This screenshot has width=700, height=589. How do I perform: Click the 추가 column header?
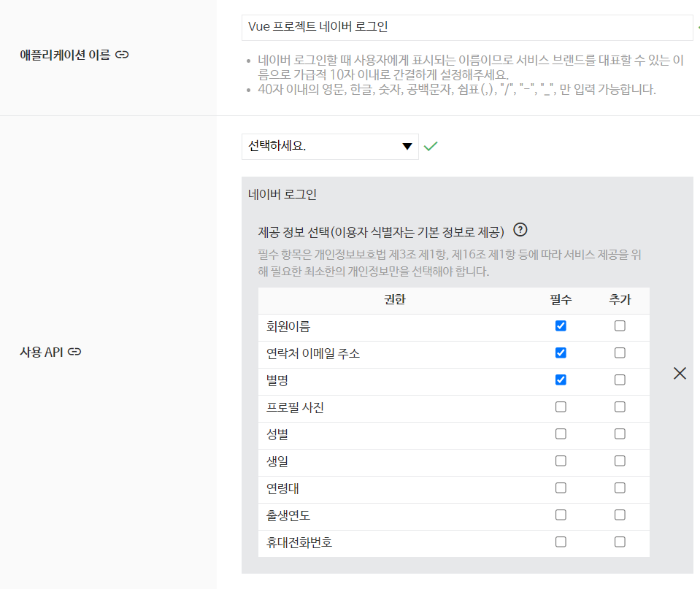(620, 300)
